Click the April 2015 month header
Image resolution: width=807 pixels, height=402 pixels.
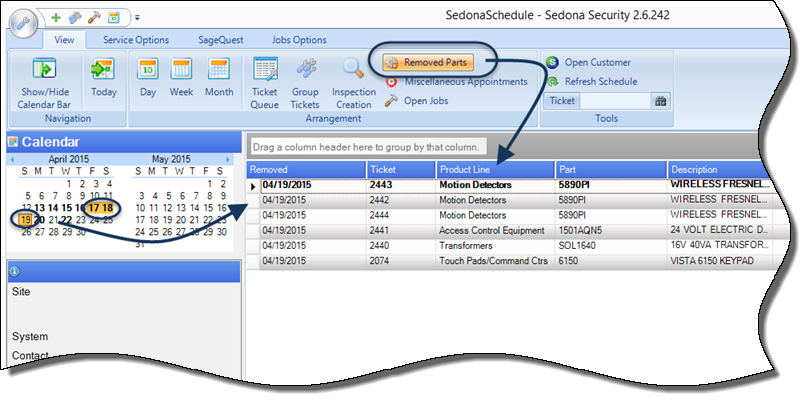[x=68, y=160]
